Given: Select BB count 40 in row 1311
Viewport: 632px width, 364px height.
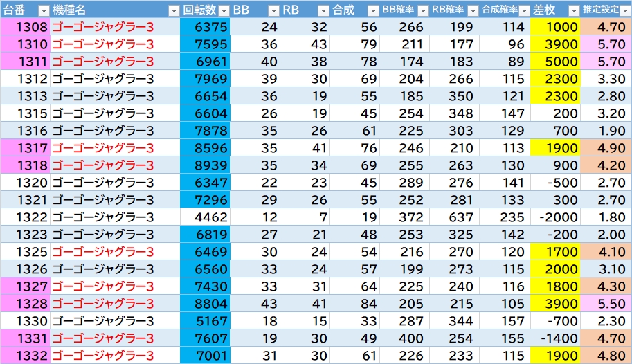Looking at the screenshot, I should (255, 62).
